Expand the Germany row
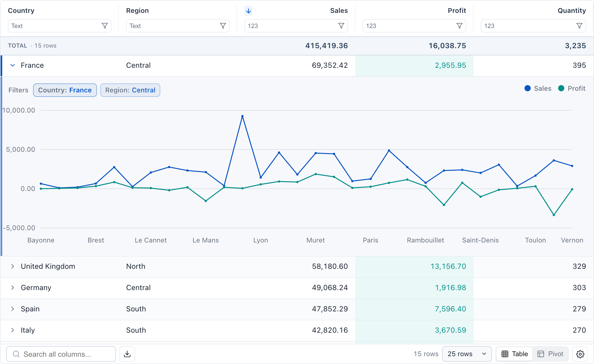Viewport: 594px width, 364px height. (13, 288)
